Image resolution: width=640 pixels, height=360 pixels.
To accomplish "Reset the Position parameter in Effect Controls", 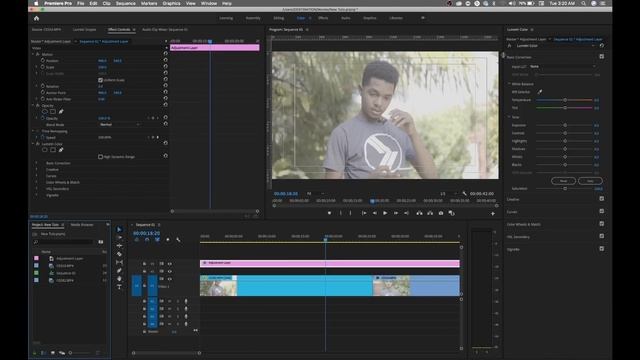I will click(x=165, y=60).
